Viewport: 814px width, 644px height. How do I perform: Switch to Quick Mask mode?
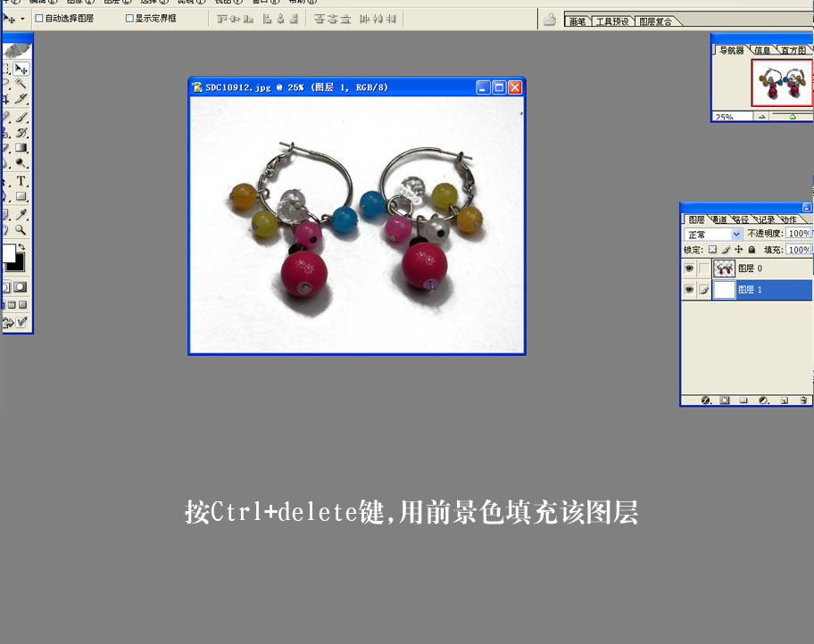point(21,287)
